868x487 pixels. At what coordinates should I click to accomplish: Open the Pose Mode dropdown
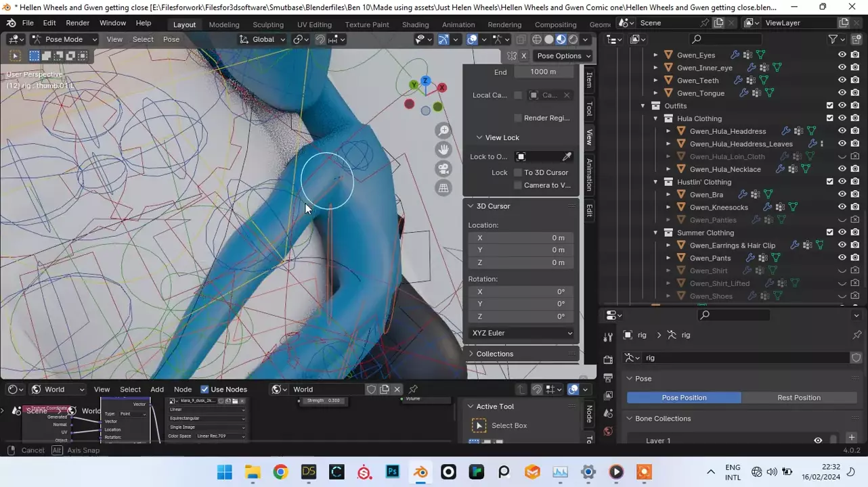pyautogui.click(x=64, y=39)
